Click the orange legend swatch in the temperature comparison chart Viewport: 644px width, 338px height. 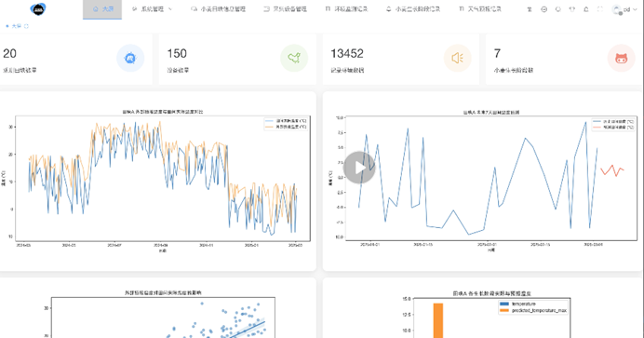pyautogui.click(x=269, y=127)
